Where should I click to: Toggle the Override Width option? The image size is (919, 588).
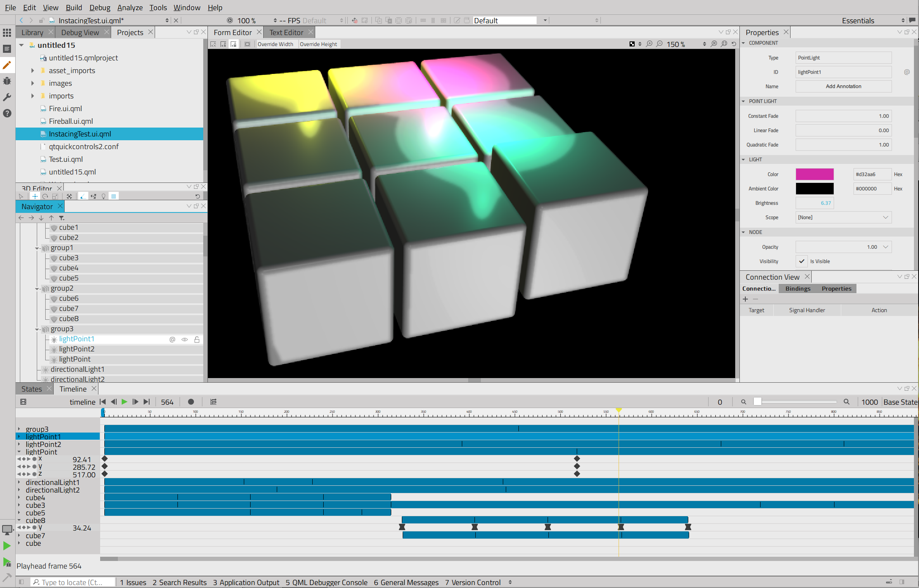(x=275, y=44)
